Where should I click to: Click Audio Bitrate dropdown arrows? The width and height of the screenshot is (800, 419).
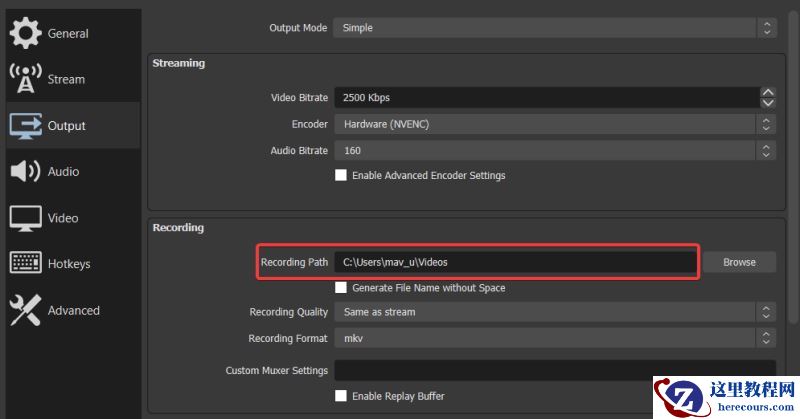click(x=766, y=151)
